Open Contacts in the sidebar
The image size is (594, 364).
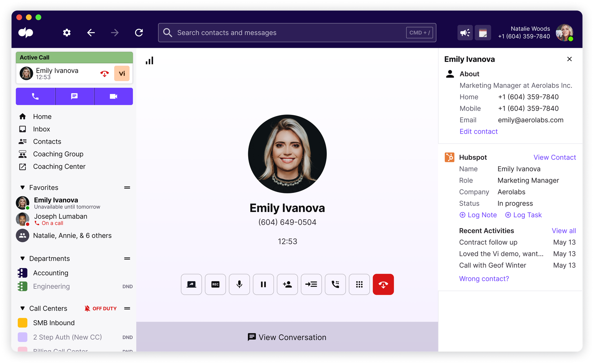tap(47, 141)
